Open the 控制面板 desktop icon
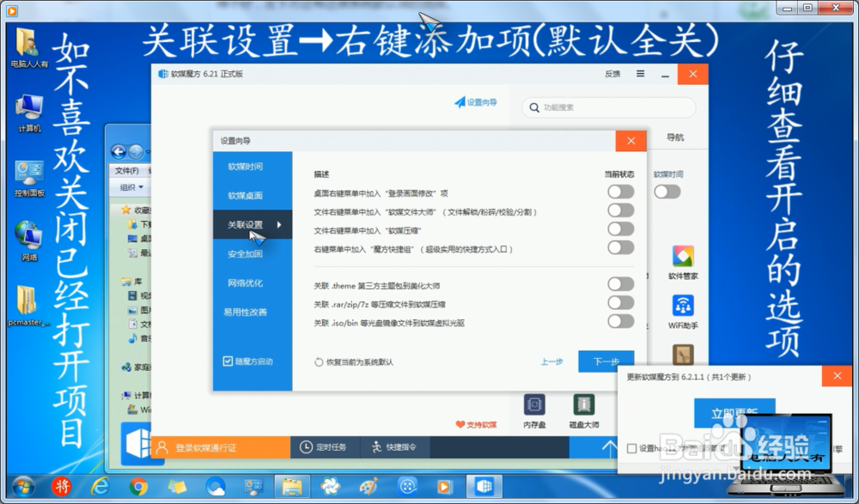The width and height of the screenshot is (859, 504). click(x=29, y=178)
